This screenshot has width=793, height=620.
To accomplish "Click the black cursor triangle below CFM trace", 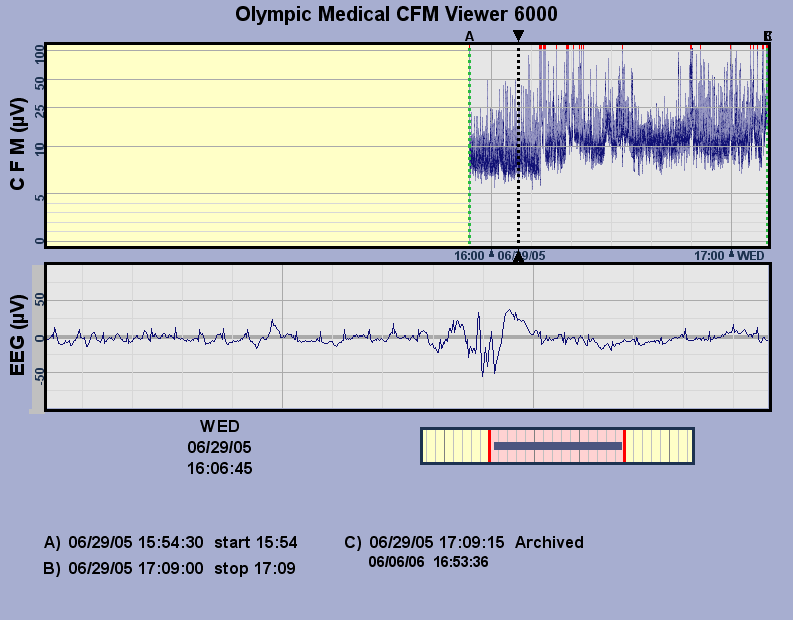I will click(x=518, y=257).
